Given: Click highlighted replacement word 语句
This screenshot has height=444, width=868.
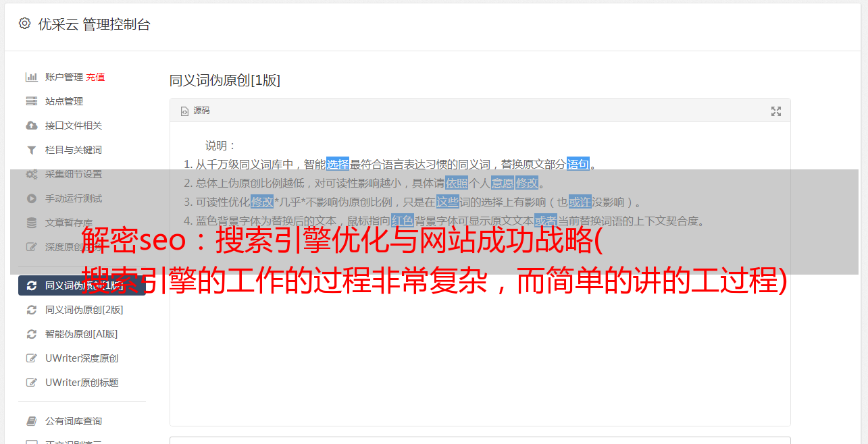Looking at the screenshot, I should 578,164.
